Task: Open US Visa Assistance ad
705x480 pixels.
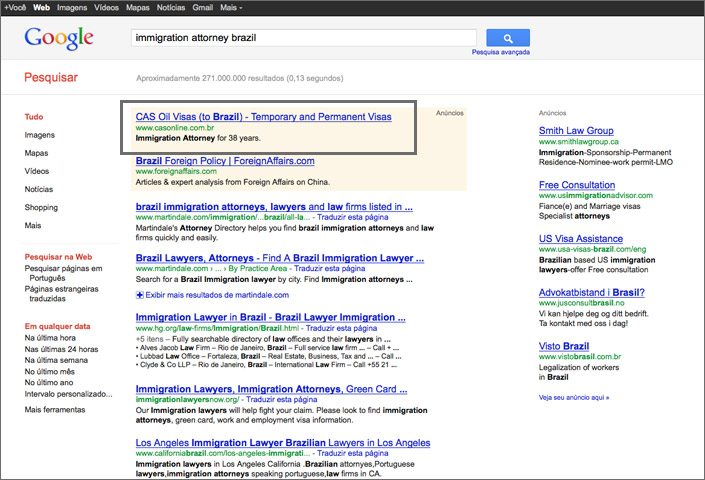Action: click(x=581, y=239)
